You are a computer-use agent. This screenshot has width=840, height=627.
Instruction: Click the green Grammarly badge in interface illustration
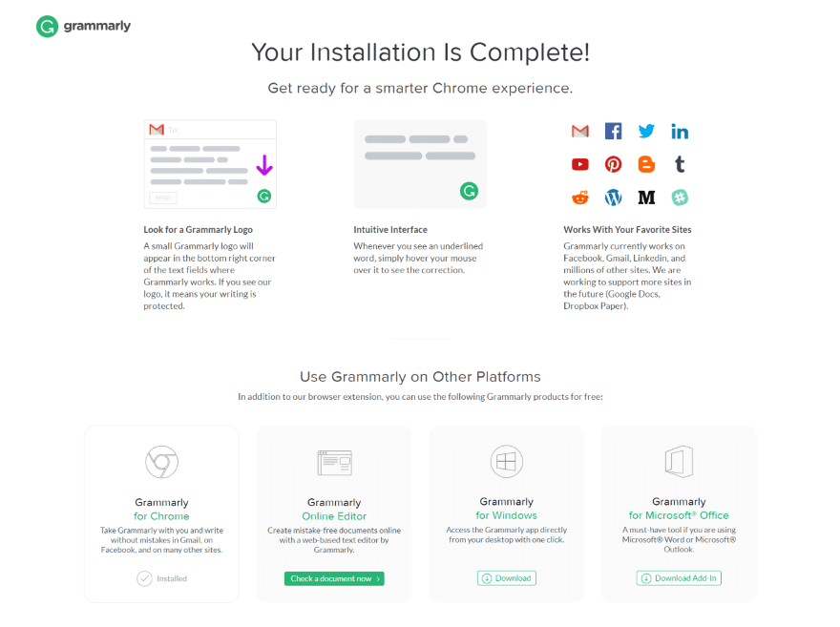tap(469, 191)
